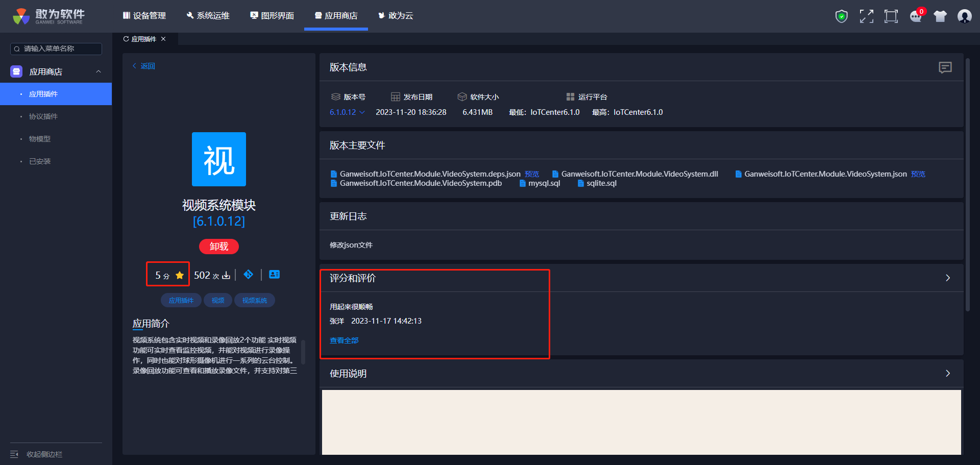Click the blue git branch diamond icon

[249, 275]
